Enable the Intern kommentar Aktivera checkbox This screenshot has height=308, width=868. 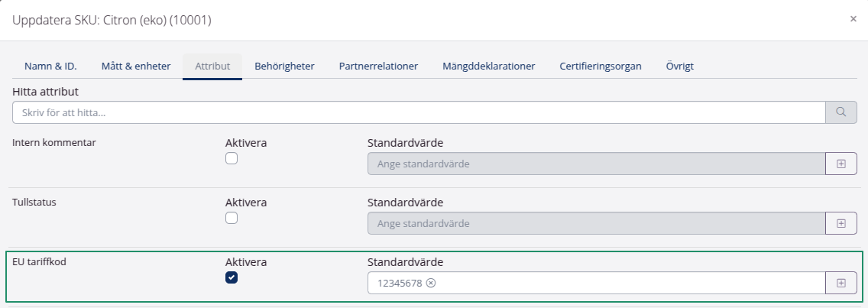(232, 158)
